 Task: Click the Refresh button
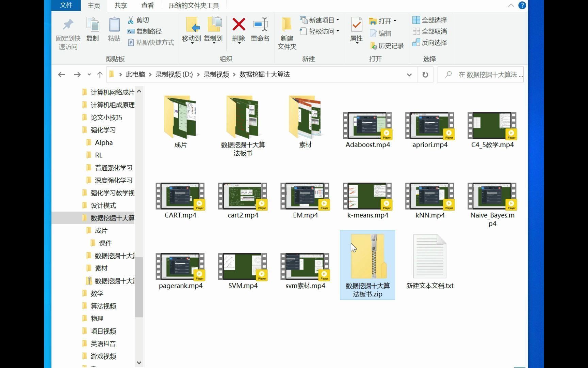[x=425, y=74]
